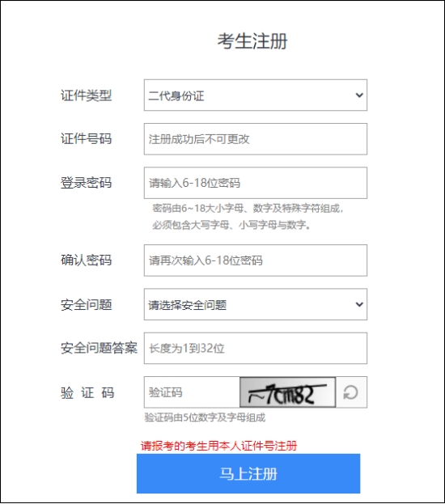Click the 请选择安全问题 placeholder text

click(188, 305)
